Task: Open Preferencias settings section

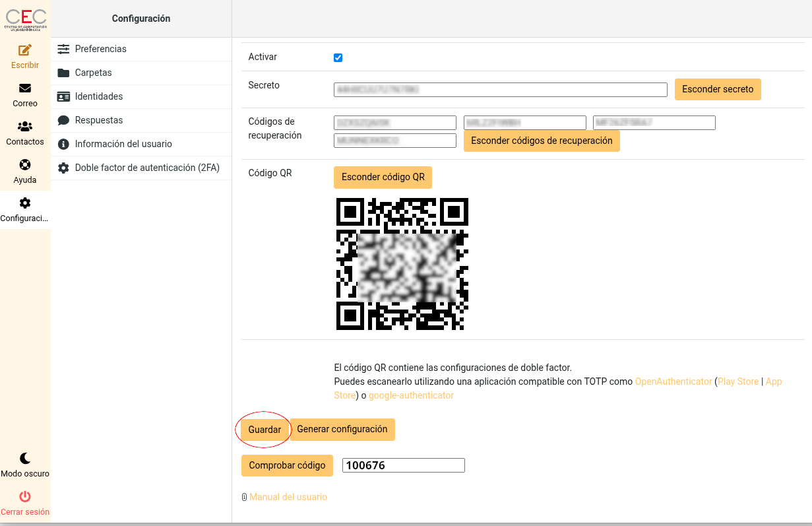Action: click(x=100, y=49)
